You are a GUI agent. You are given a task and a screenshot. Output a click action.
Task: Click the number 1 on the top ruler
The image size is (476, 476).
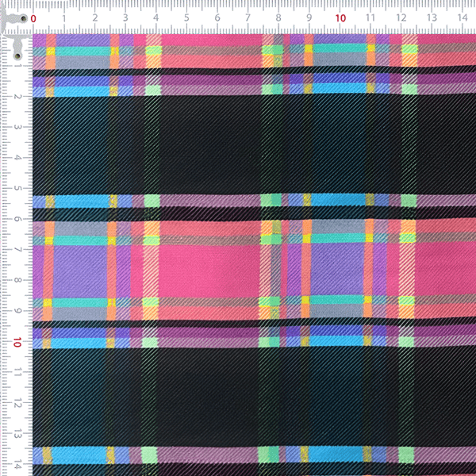point(64,18)
